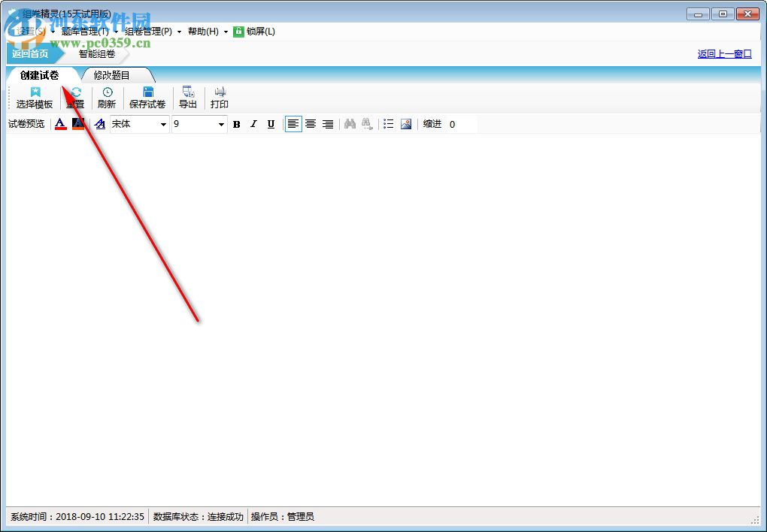The height and width of the screenshot is (532, 767).
Task: Toggle bullet list formatting
Action: tap(389, 124)
